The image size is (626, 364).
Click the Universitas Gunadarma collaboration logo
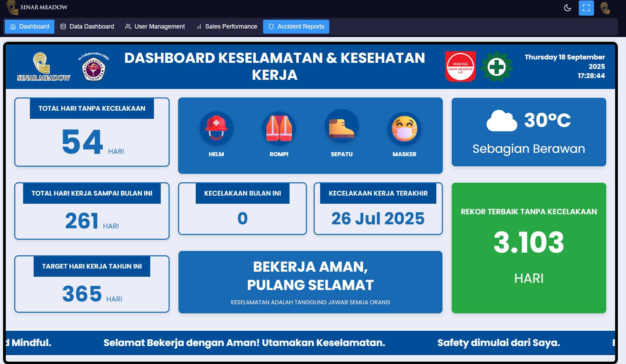[93, 67]
